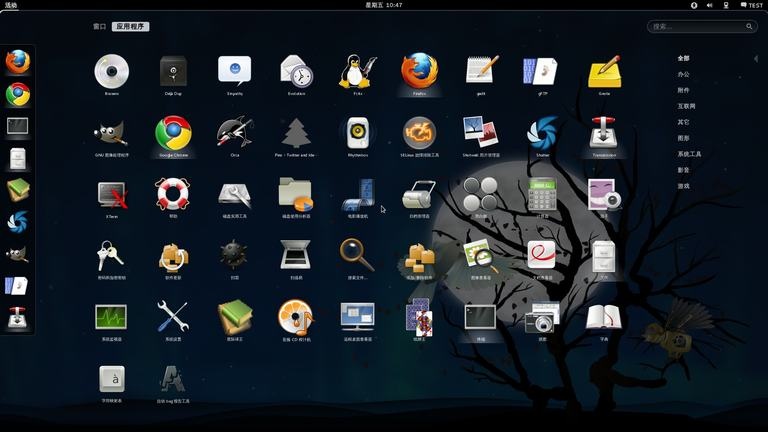Click Chrome icon in the left dash
This screenshot has width=768, height=432.
(x=17, y=95)
